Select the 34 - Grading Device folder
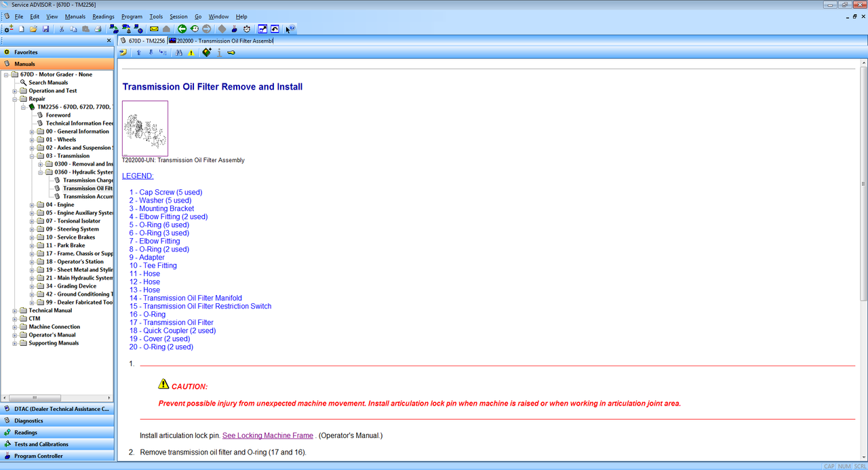 coord(71,286)
